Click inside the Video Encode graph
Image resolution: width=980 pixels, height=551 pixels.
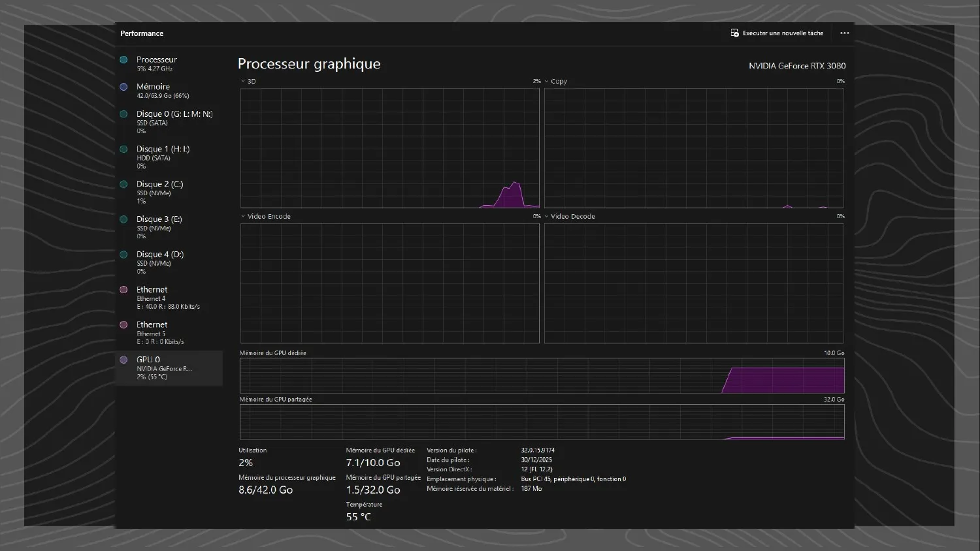tap(389, 283)
